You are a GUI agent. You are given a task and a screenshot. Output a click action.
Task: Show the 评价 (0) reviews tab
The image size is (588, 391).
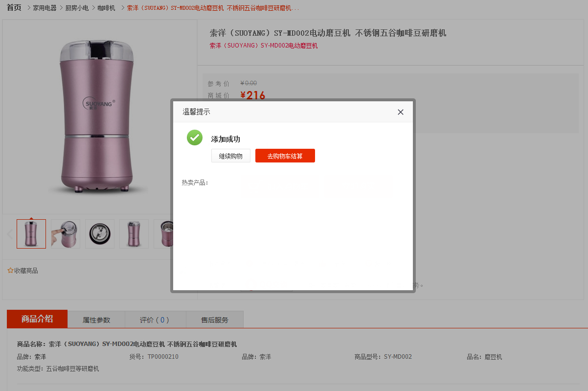155,320
